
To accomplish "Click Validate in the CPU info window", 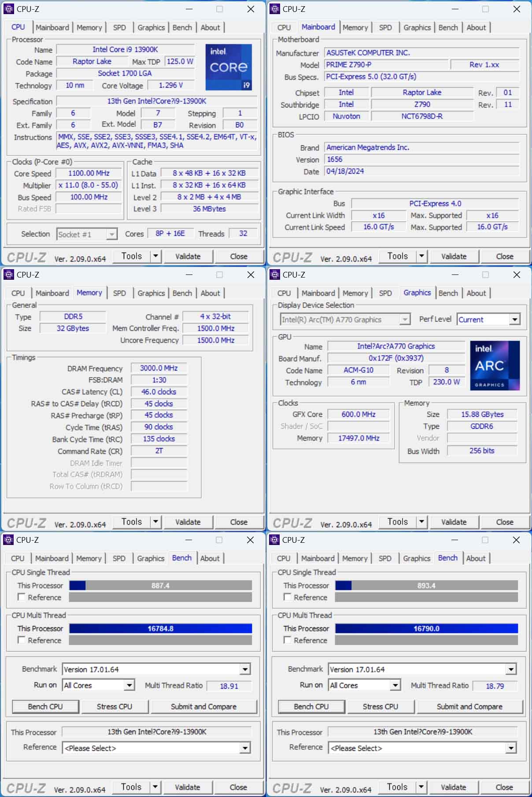I will coord(188,256).
